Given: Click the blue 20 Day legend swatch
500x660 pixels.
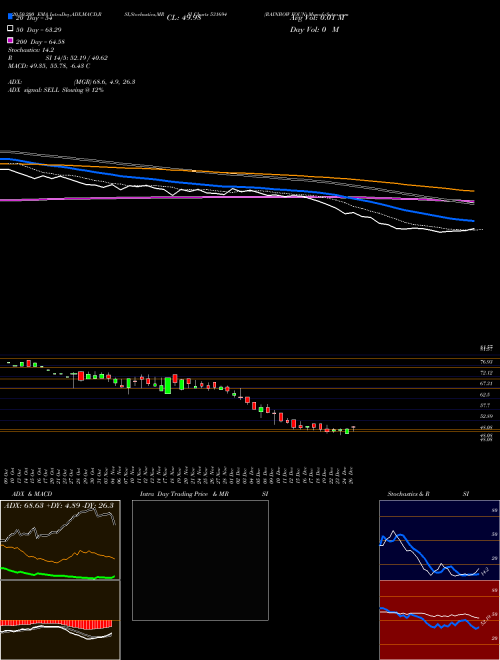Looking at the screenshot, I should (x=10, y=17).
